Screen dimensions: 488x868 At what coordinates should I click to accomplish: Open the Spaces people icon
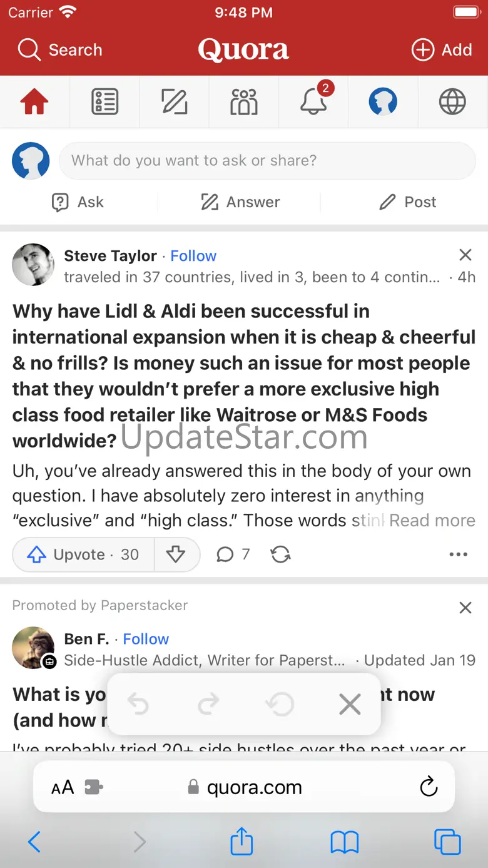243,102
